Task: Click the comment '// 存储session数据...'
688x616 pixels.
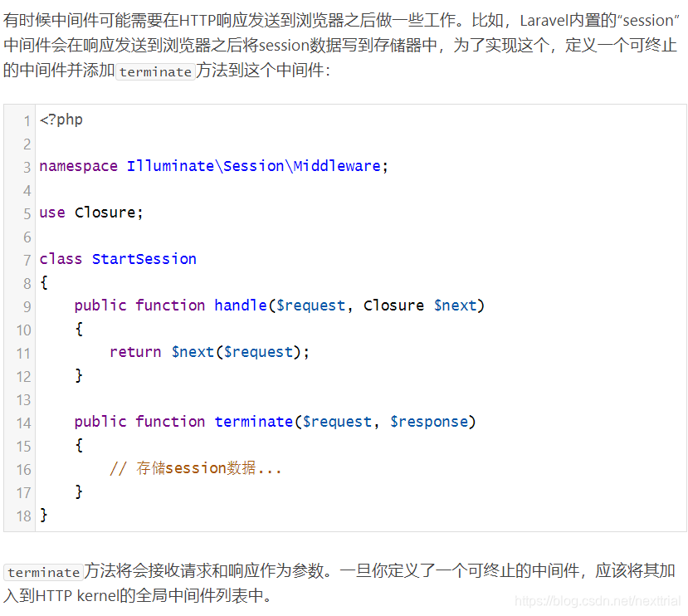Action: 195,468
